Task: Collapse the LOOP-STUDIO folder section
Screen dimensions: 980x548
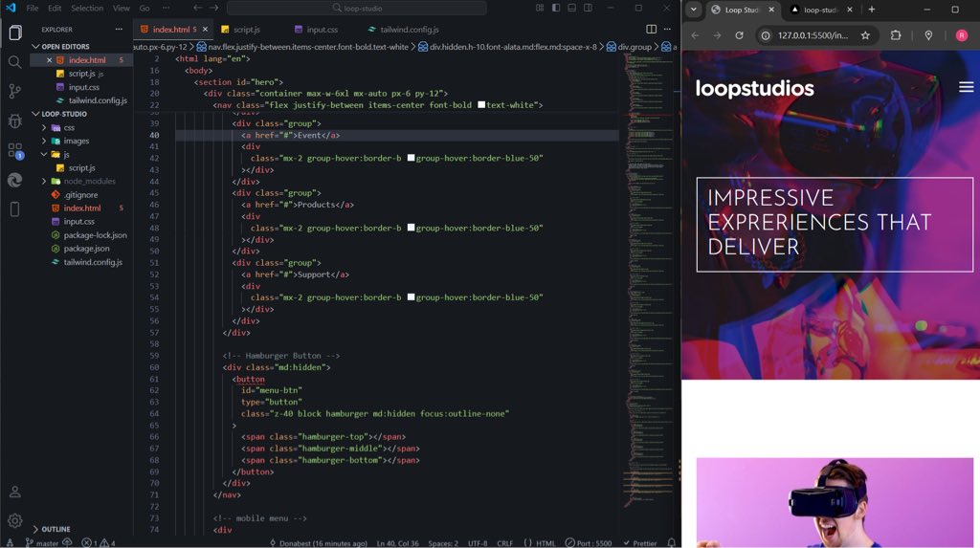Action: point(64,114)
